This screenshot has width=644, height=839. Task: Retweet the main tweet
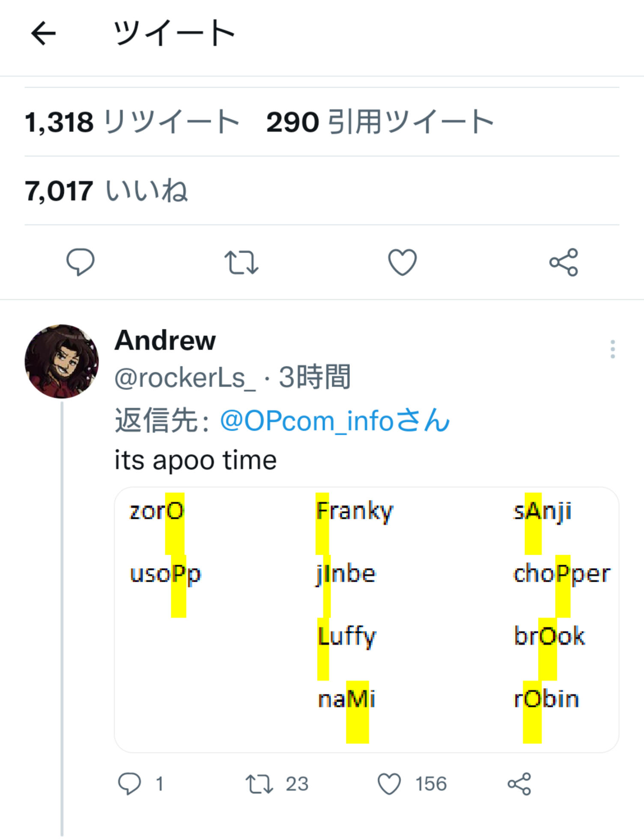[241, 262]
